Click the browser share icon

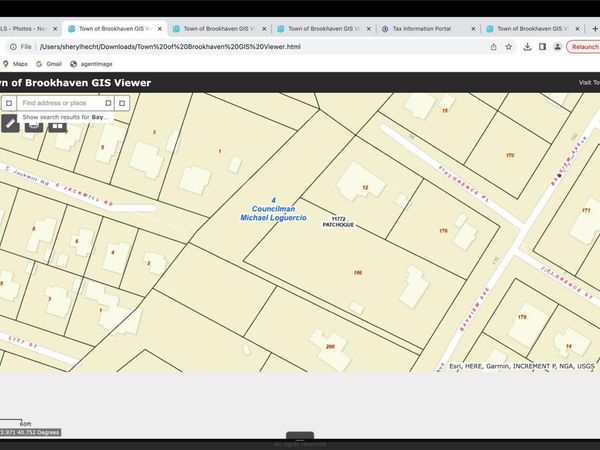[493, 46]
